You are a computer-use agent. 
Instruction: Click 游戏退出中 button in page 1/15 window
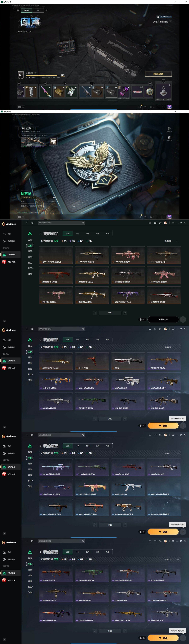[163, 319]
